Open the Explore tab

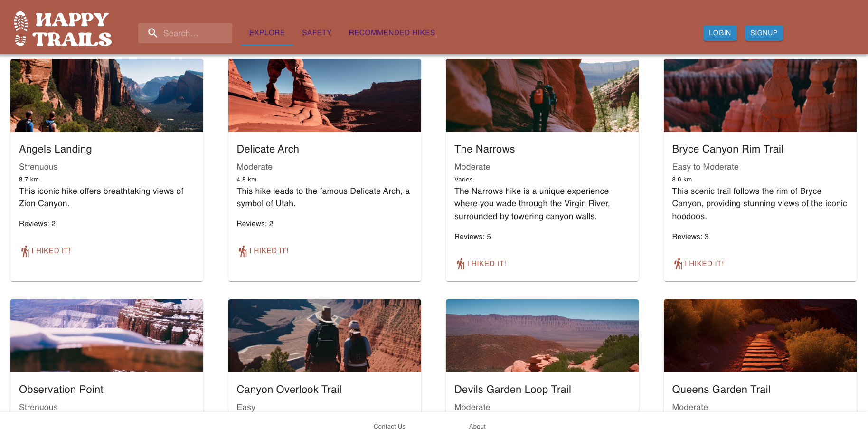click(267, 33)
